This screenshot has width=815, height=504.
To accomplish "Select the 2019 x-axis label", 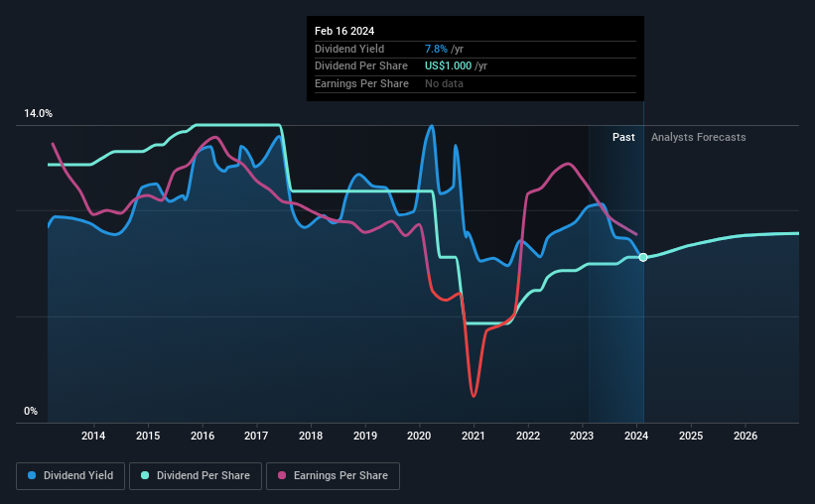I will (x=365, y=436).
